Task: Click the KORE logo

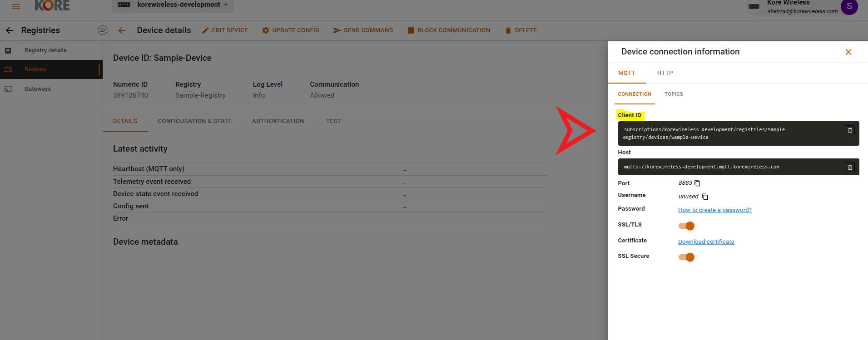Action: (53, 5)
